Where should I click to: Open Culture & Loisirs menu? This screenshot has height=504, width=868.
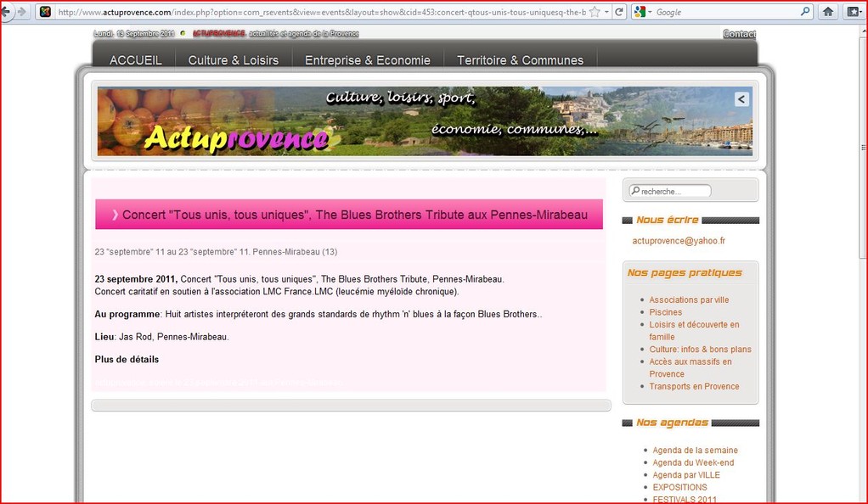point(233,60)
